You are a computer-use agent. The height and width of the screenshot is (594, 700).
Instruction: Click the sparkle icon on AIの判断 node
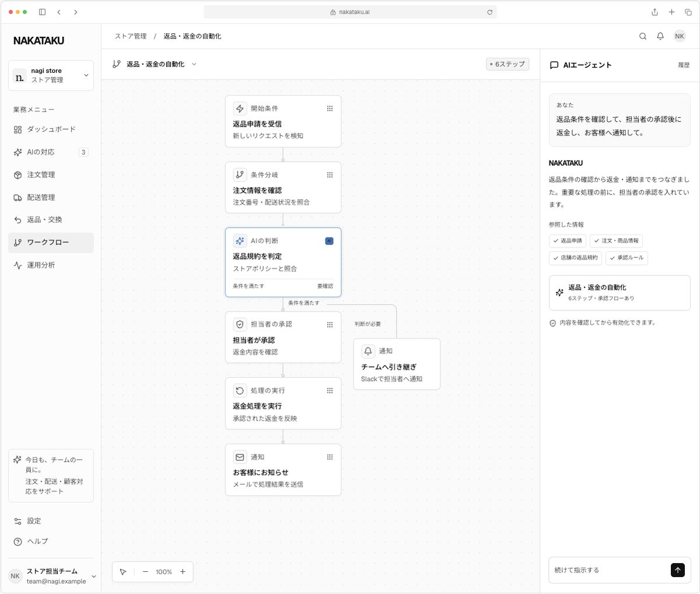(240, 241)
